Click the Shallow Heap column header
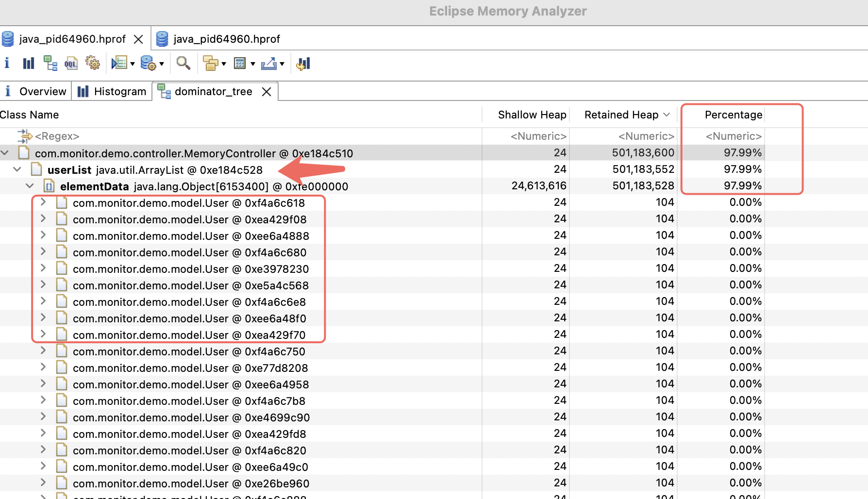868x499 pixels. point(532,115)
